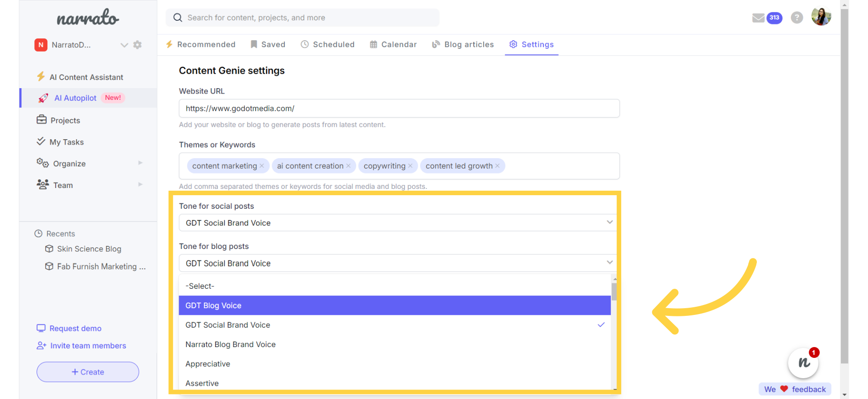
Task: Switch to the Scheduled tab
Action: [328, 44]
